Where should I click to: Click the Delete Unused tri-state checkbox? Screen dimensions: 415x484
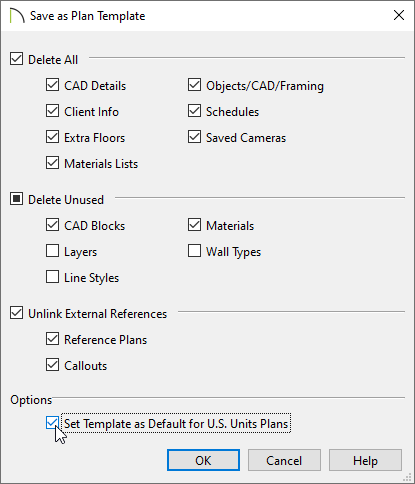(x=16, y=199)
